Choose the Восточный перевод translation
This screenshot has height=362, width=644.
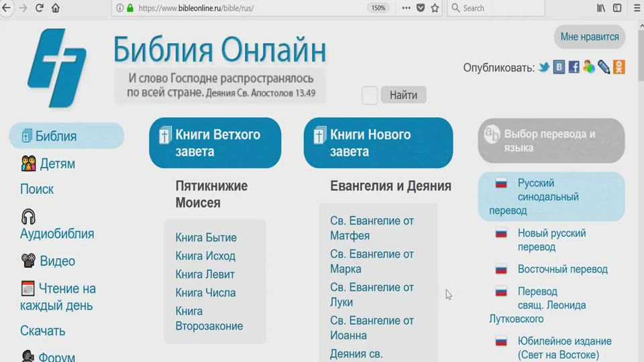[562, 269]
